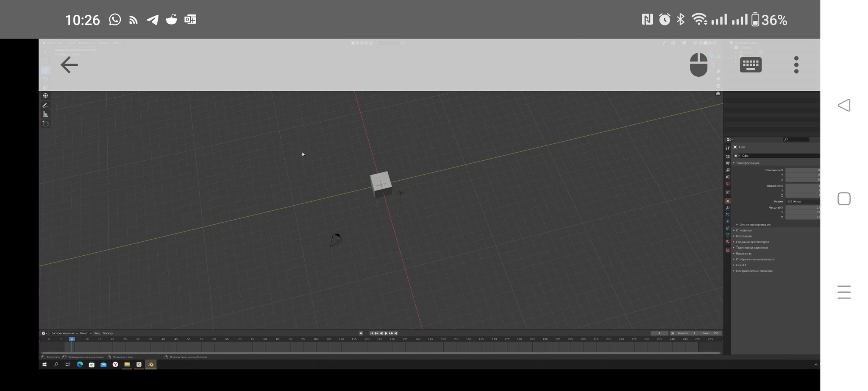The width and height of the screenshot is (868, 391).
Task: Jump to the next keyframe
Action: [391, 333]
